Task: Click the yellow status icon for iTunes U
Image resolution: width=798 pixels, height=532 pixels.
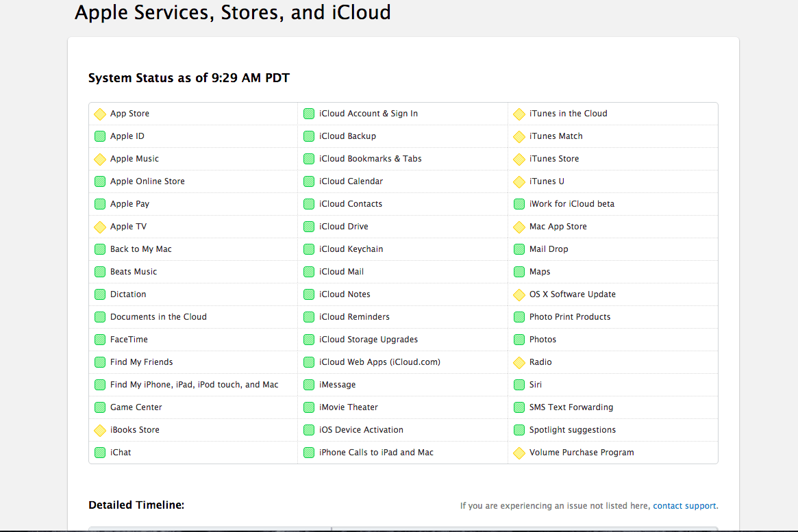Action: click(x=519, y=181)
